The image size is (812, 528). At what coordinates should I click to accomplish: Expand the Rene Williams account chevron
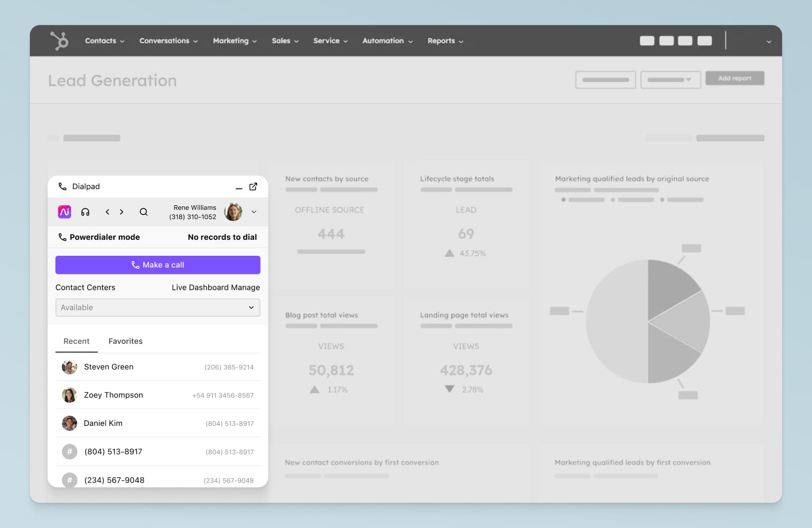[253, 212]
